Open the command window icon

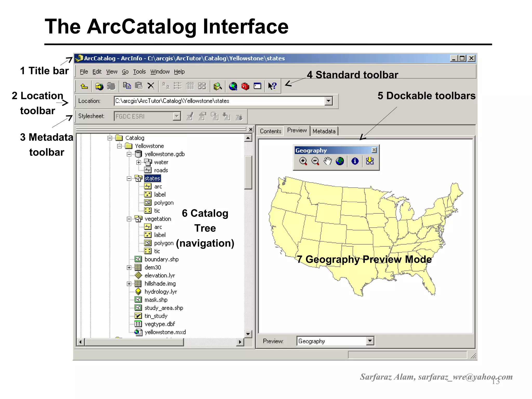coord(257,86)
